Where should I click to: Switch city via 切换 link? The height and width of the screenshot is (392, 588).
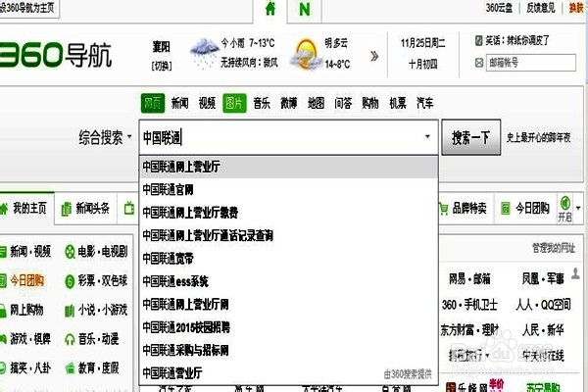[162, 66]
